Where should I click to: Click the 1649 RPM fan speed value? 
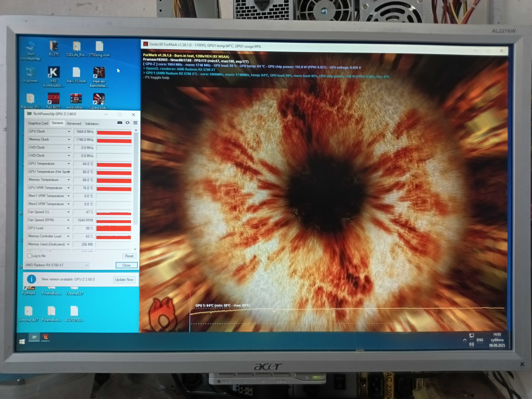pyautogui.click(x=83, y=220)
